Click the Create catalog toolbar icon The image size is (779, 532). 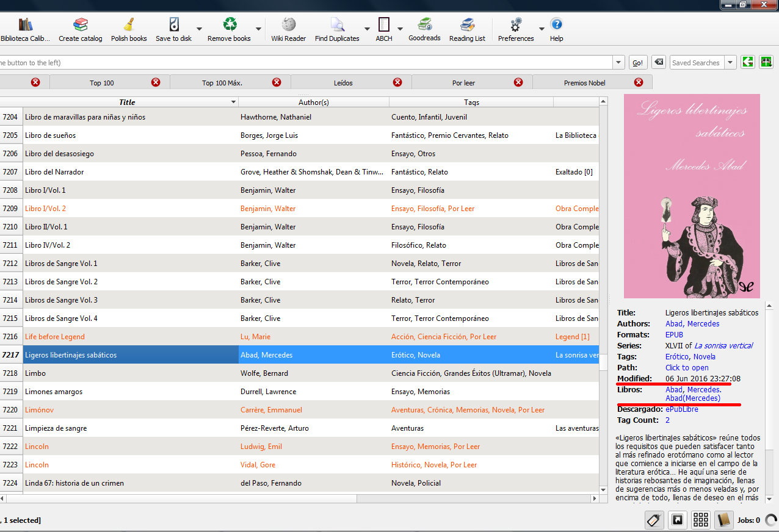coord(81,30)
